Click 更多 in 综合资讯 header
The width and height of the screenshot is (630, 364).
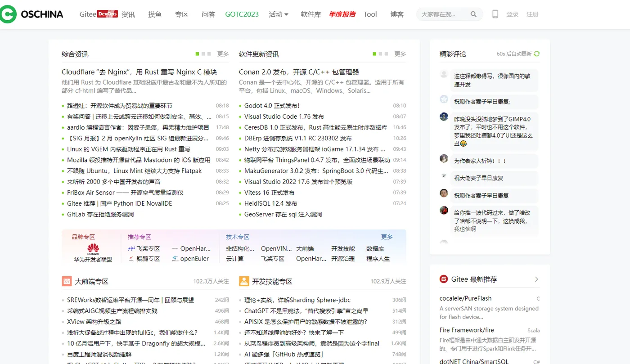[223, 54]
